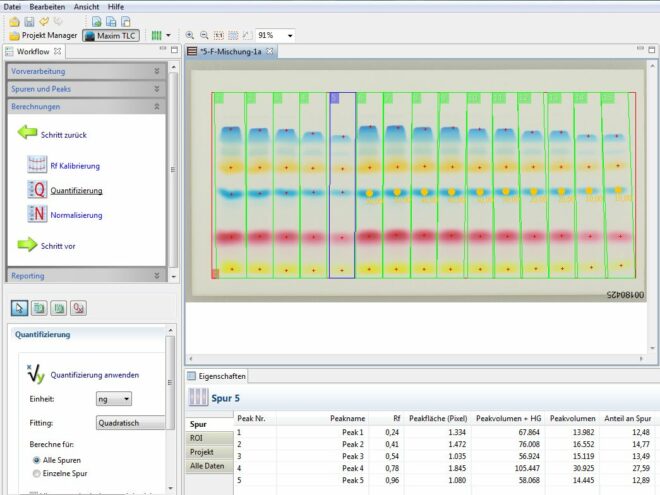Screen dimensions: 660x495
Task: Click the green Schritt vor arrow
Action: tap(27, 244)
